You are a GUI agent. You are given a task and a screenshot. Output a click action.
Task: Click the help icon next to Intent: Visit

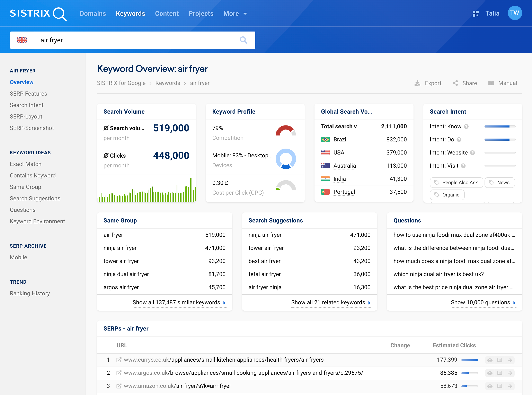coord(463,166)
